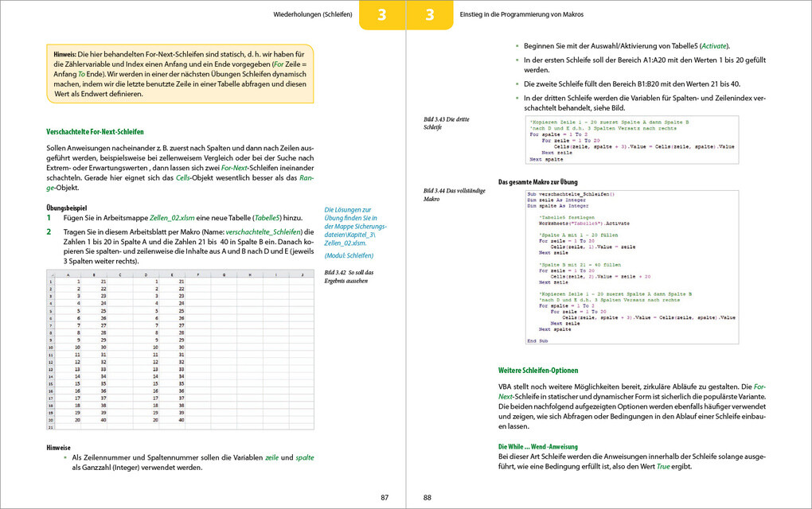Viewport: 812px width, 509px height.
Task: Click the macro name 'verschachtelte_Schleifen' in step 2
Action: pos(263,231)
